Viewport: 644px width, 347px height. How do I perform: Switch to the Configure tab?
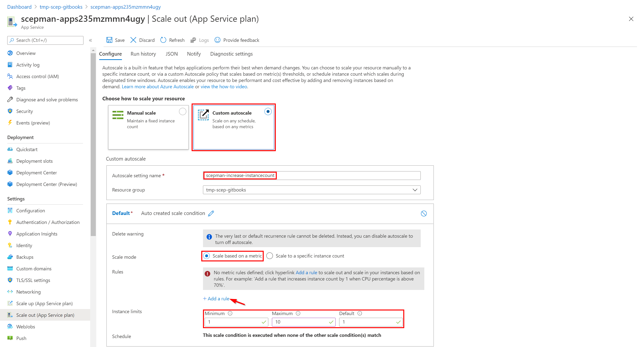[110, 54]
